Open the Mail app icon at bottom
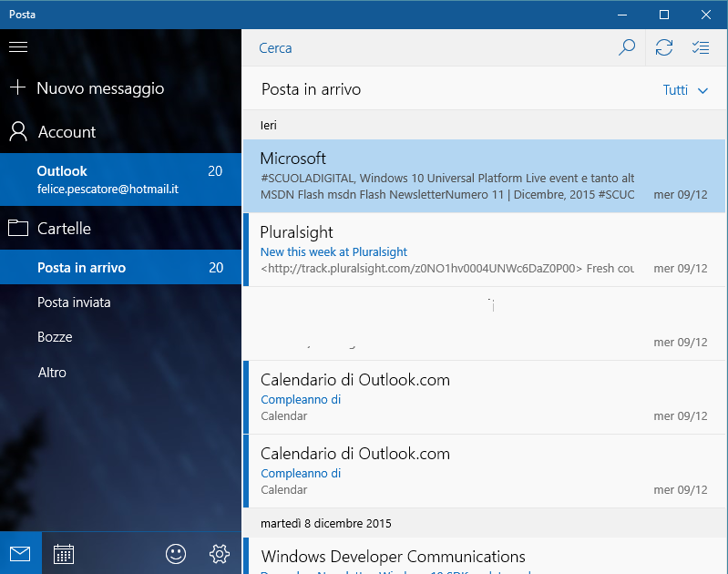728x574 pixels. [20, 554]
